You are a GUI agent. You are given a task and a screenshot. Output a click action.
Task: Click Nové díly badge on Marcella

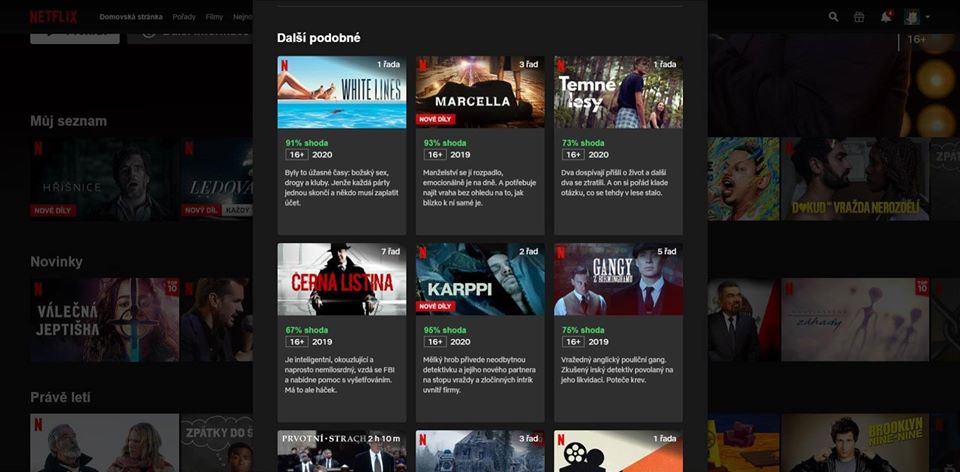435,119
